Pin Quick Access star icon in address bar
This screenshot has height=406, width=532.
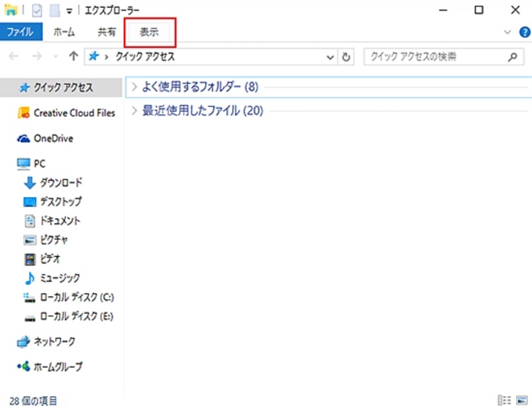(x=92, y=57)
